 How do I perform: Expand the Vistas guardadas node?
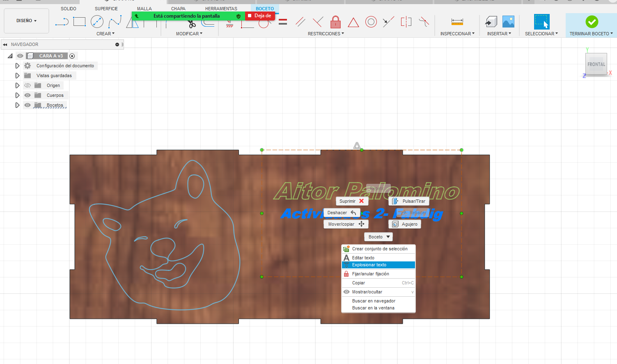[x=17, y=76]
